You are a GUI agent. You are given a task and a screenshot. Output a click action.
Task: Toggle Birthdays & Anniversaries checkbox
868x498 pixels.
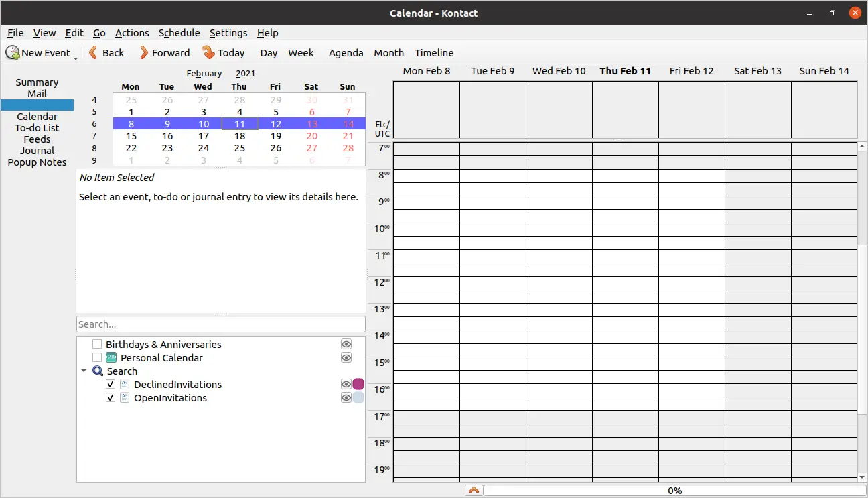pyautogui.click(x=97, y=344)
